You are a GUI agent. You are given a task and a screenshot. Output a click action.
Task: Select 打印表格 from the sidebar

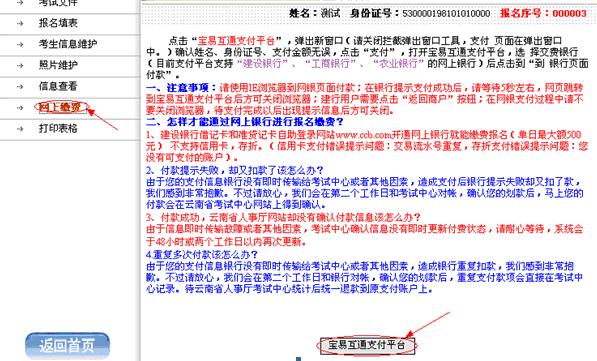58,128
